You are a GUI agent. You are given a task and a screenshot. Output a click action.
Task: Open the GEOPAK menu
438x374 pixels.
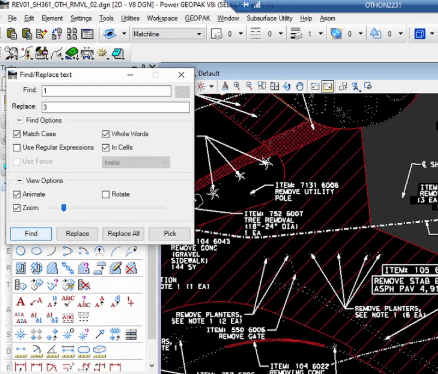pos(197,18)
